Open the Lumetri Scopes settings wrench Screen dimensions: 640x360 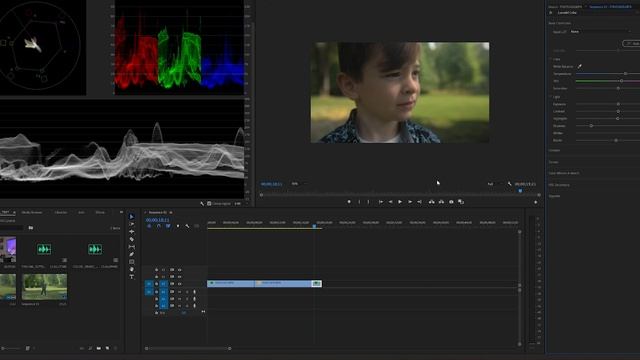click(x=202, y=203)
